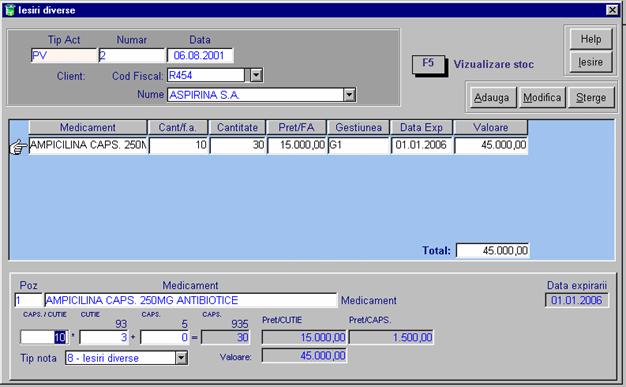Select the AMPICILINA CAPS row cell

(x=88, y=145)
